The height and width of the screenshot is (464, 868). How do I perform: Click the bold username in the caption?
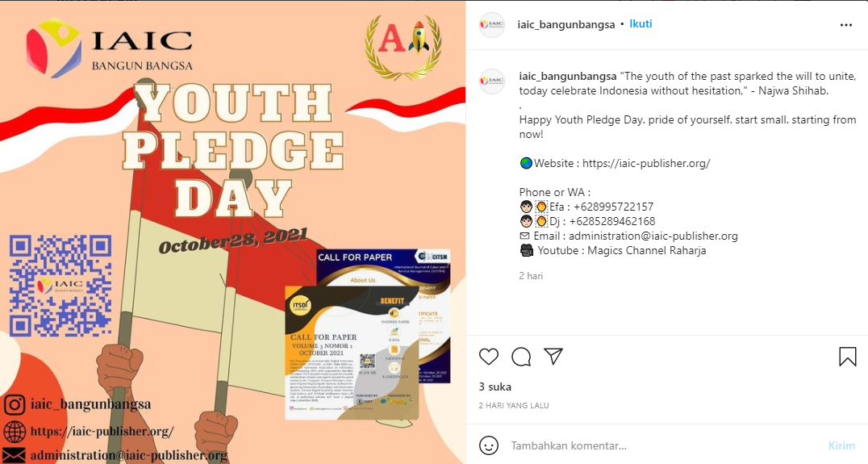(567, 76)
